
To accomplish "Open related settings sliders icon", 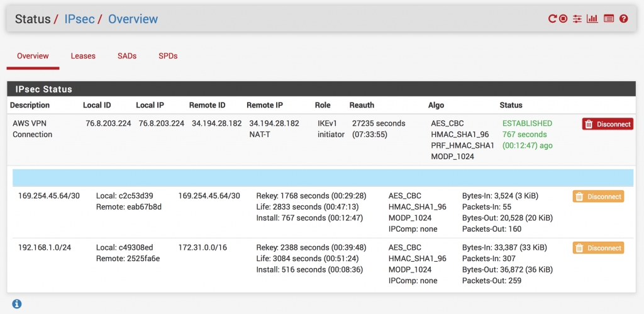I will pos(577,19).
